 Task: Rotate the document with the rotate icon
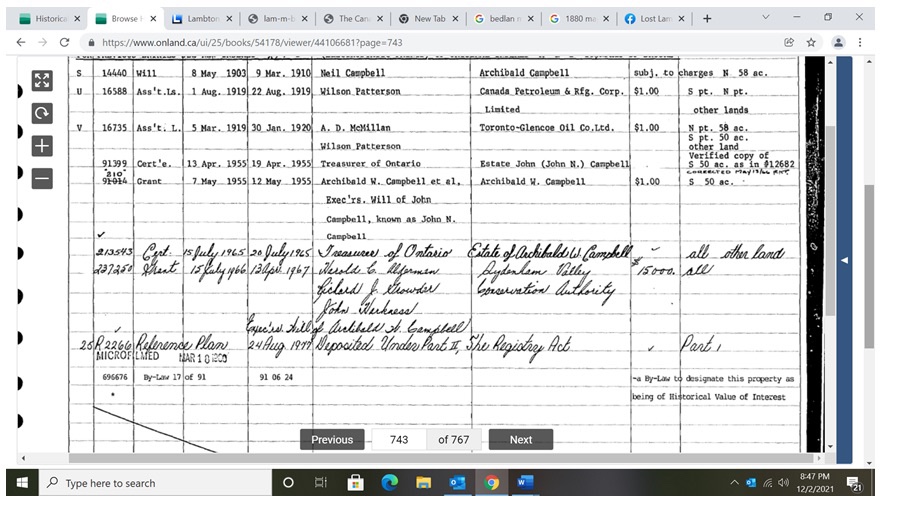(42, 113)
